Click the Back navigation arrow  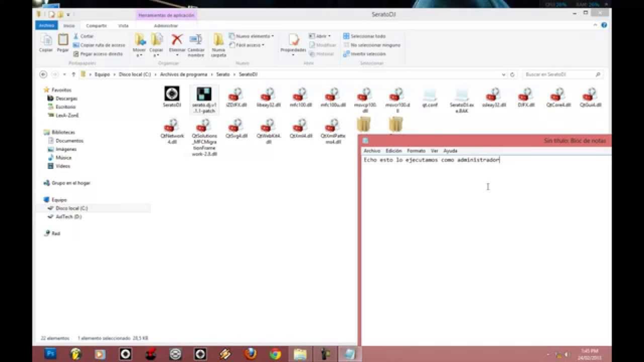point(43,74)
